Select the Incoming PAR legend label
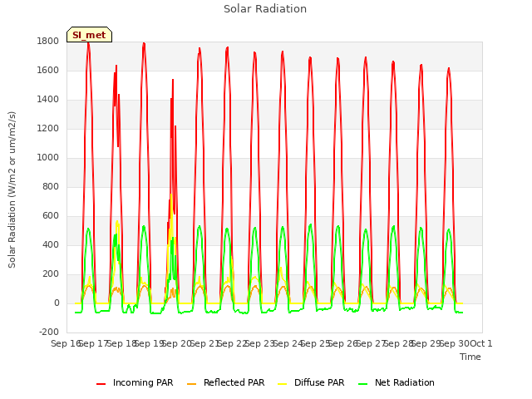The height and width of the screenshot is (399, 532). (143, 382)
